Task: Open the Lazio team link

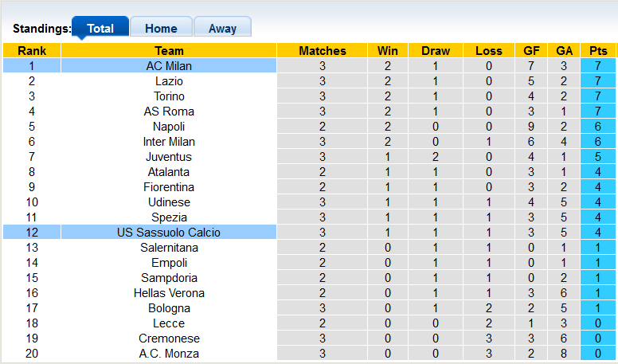Action: pos(169,81)
